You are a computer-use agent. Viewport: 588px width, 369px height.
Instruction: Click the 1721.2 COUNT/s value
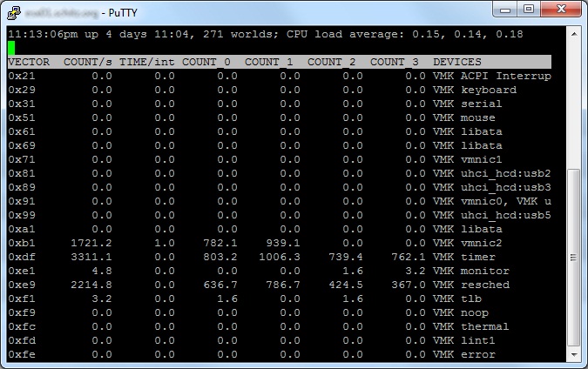pos(91,243)
